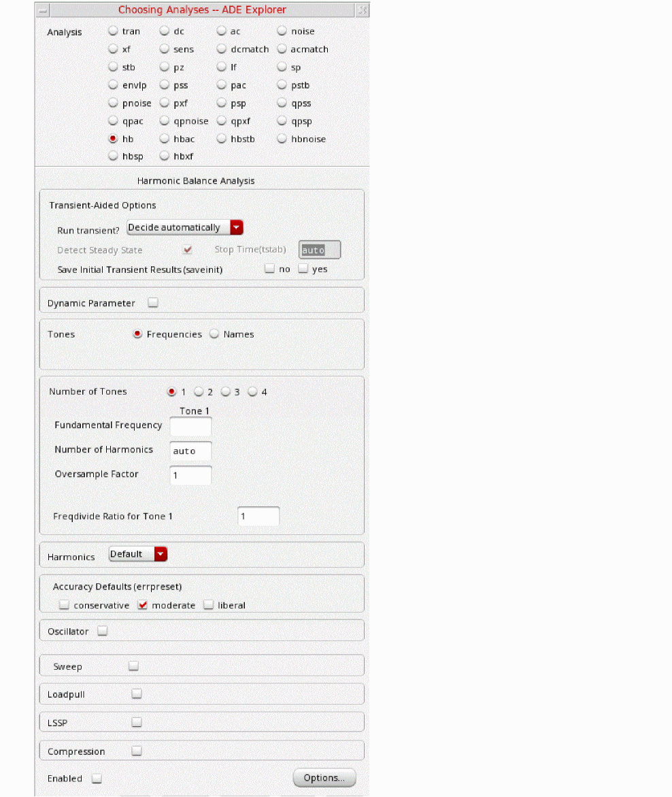Viewport: 672px width, 797px height.
Task: Select the pxf analysis radio button
Action: point(164,103)
